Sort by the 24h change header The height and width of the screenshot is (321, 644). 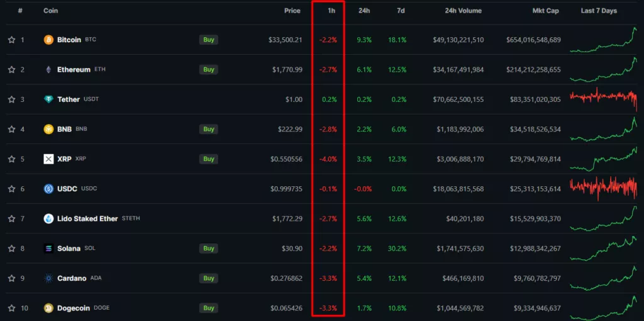click(x=364, y=11)
